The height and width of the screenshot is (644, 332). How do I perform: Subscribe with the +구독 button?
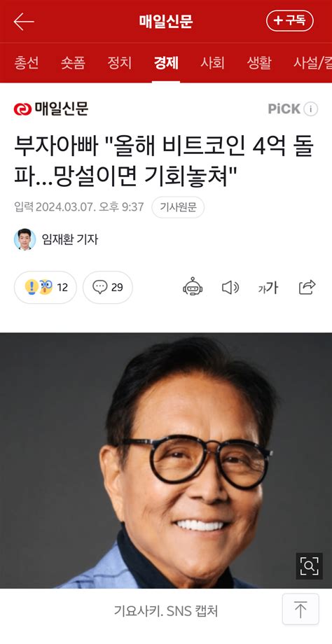click(290, 21)
